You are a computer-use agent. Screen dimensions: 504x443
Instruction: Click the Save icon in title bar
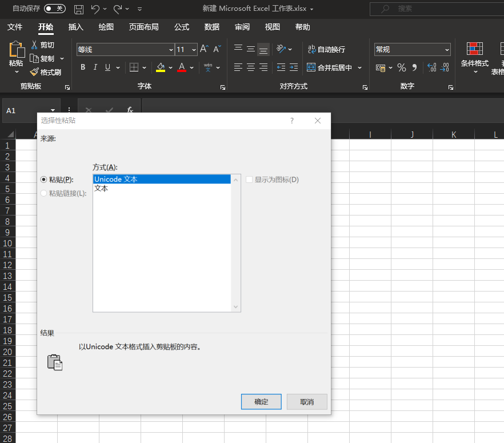tap(79, 9)
